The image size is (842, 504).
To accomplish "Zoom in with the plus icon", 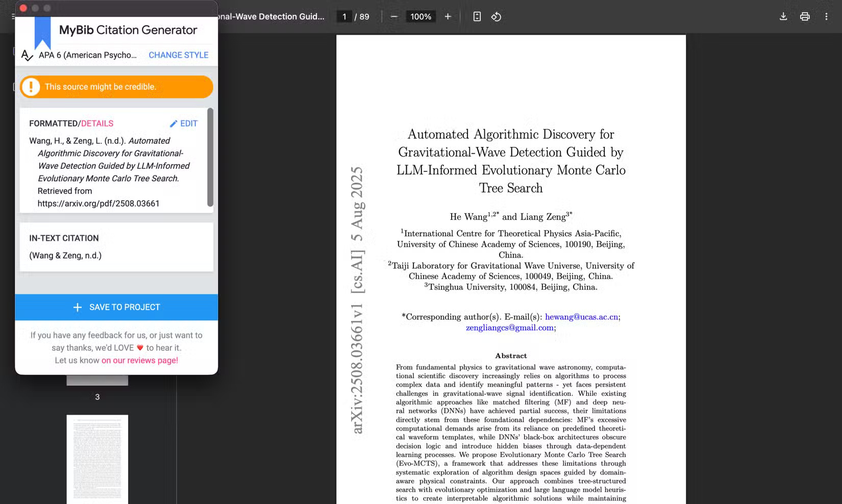I will tap(448, 16).
